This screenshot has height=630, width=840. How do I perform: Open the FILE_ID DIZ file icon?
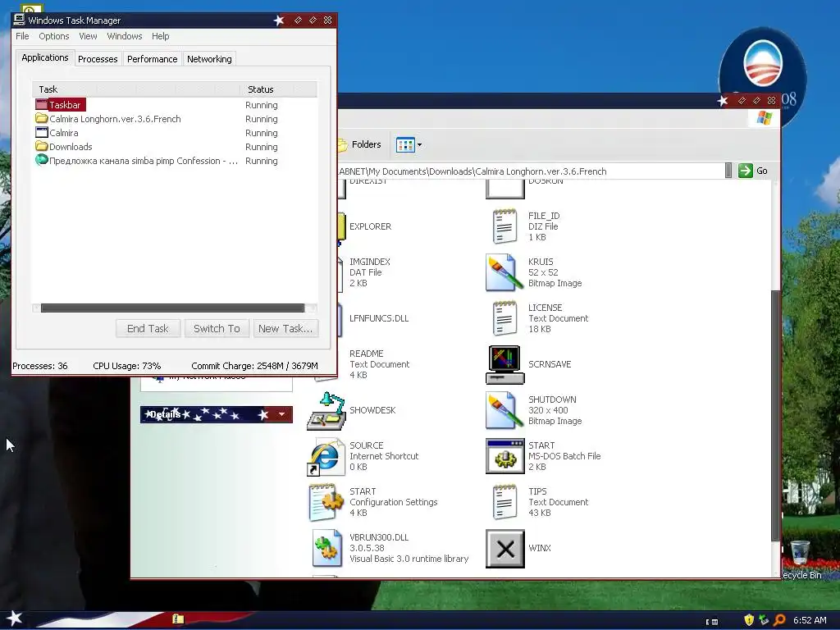pyautogui.click(x=504, y=226)
